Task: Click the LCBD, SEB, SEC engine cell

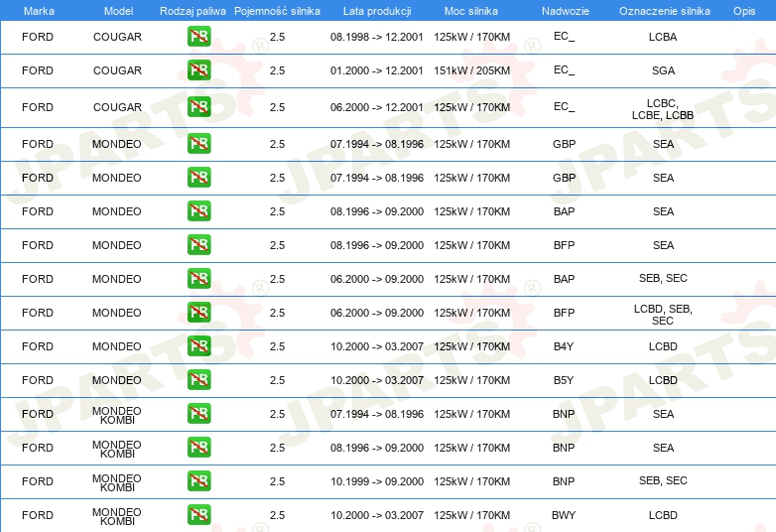Action: click(663, 315)
